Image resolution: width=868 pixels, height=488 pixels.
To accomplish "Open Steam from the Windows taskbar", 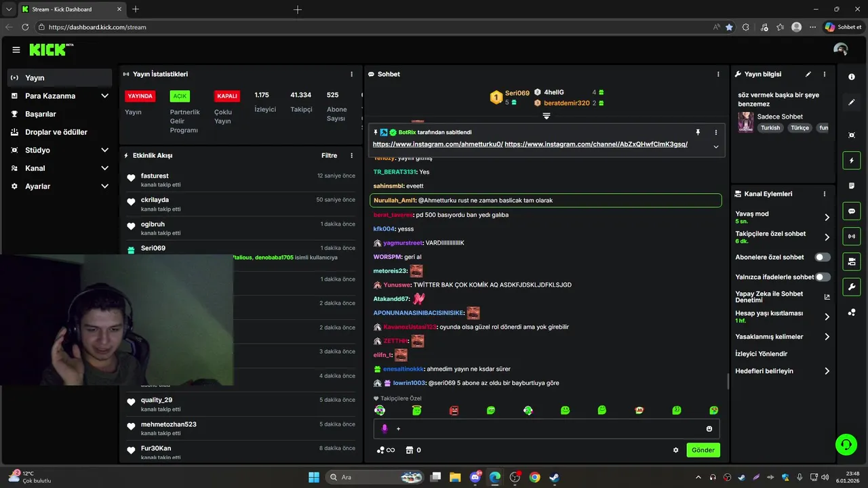I will [554, 477].
